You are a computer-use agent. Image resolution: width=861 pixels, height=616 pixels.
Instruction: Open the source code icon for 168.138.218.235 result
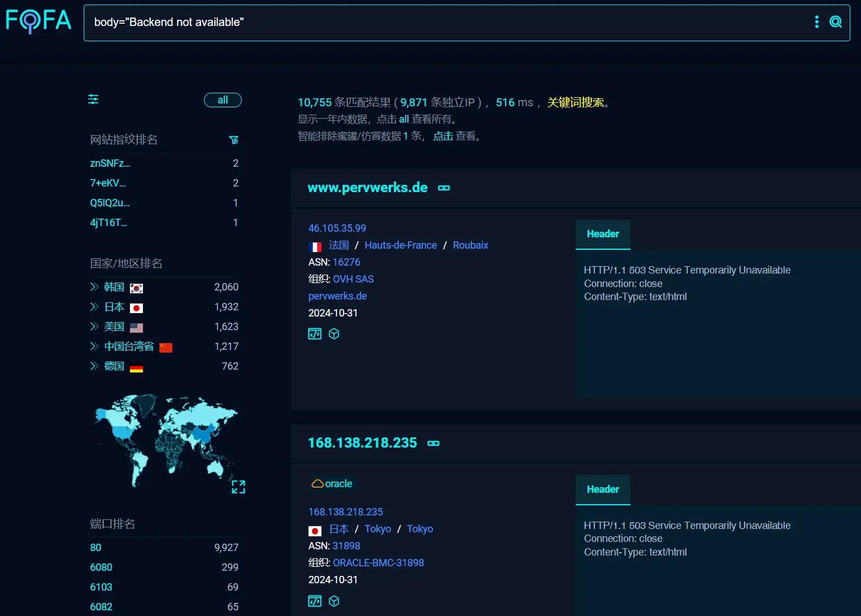(315, 601)
